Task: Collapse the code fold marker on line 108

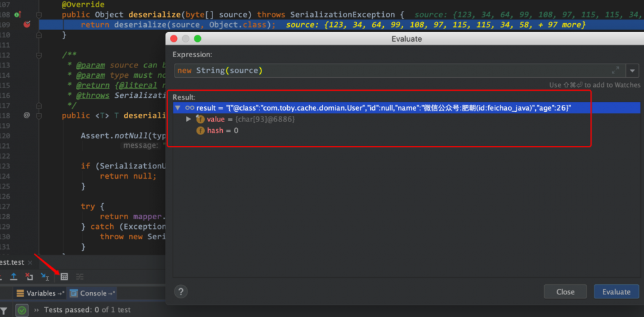Action: 39,15
